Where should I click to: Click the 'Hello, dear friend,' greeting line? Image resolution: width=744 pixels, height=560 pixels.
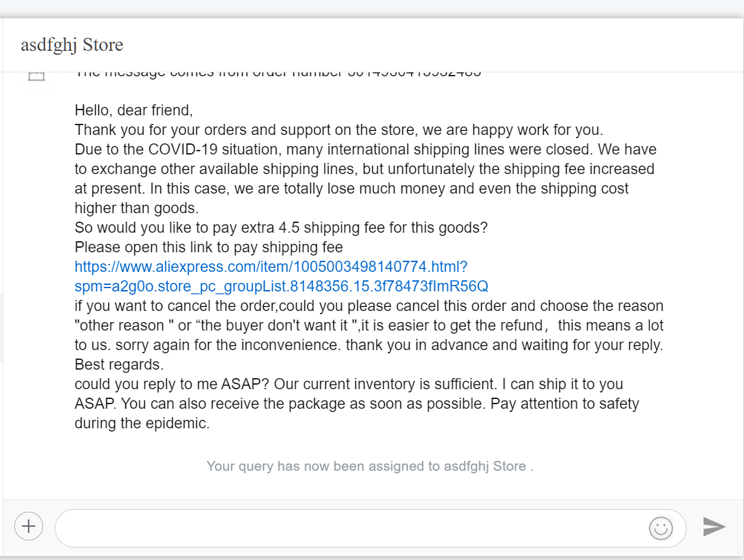[x=134, y=110]
